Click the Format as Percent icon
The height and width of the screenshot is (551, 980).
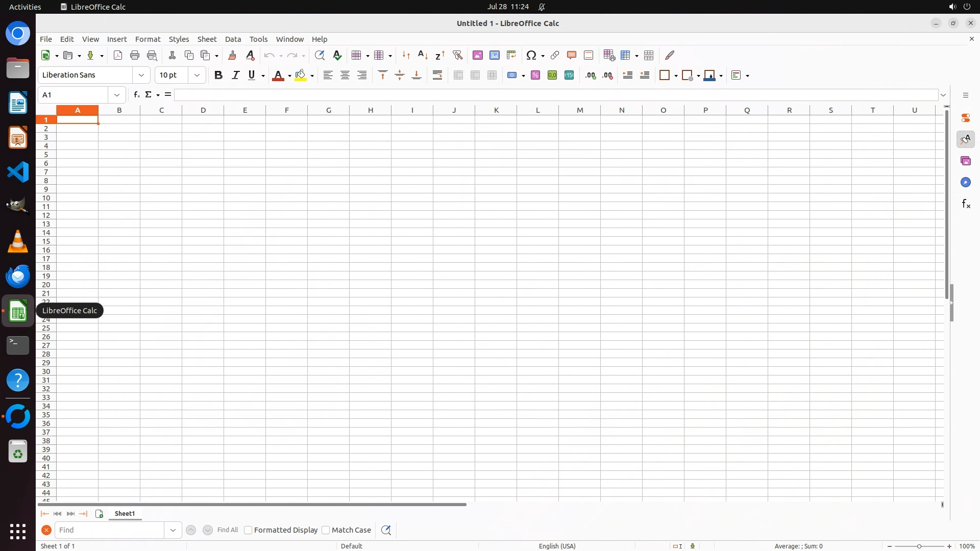[x=535, y=75]
